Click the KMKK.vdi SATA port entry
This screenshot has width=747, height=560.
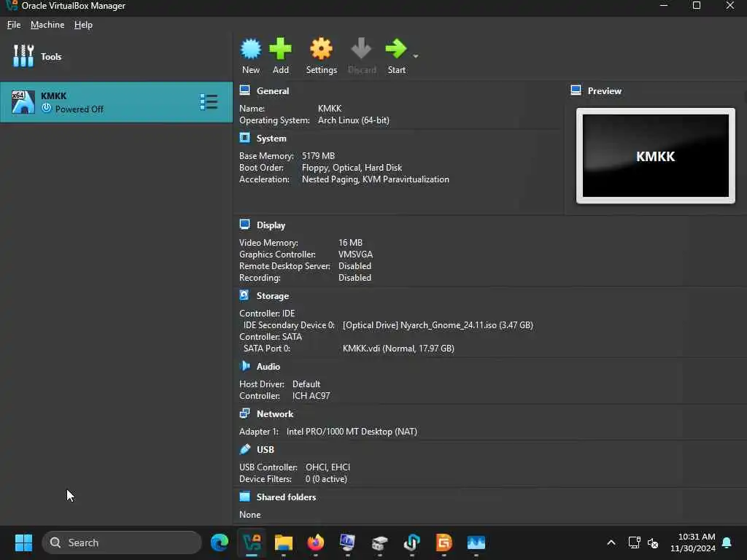pyautogui.click(x=398, y=349)
